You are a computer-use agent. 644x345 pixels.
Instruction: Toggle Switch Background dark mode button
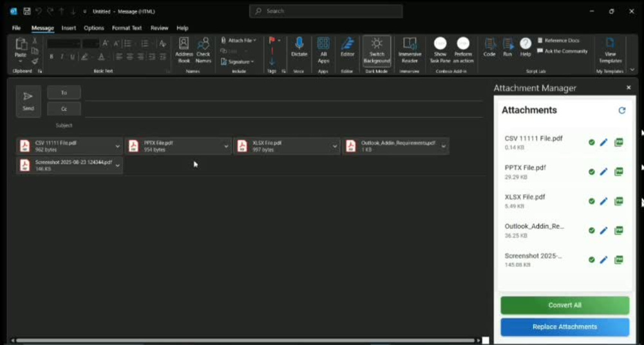point(377,50)
